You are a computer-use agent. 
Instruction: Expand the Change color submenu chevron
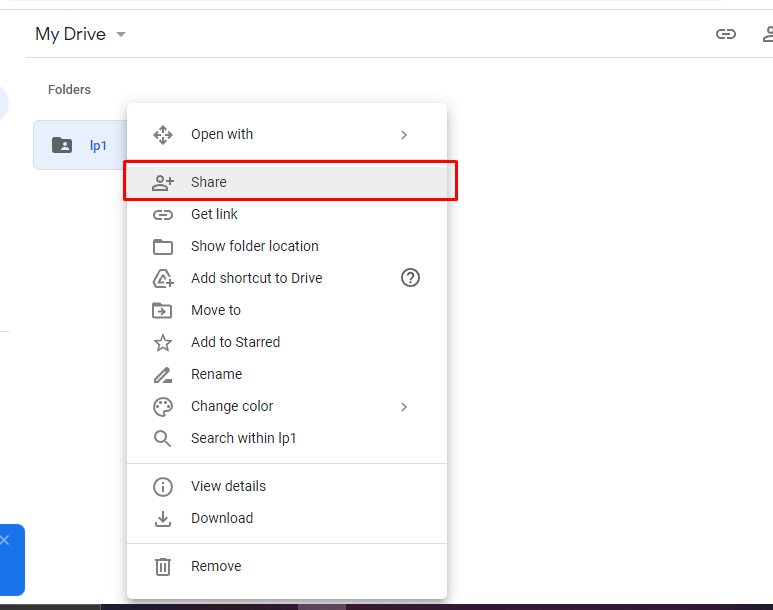click(x=404, y=407)
